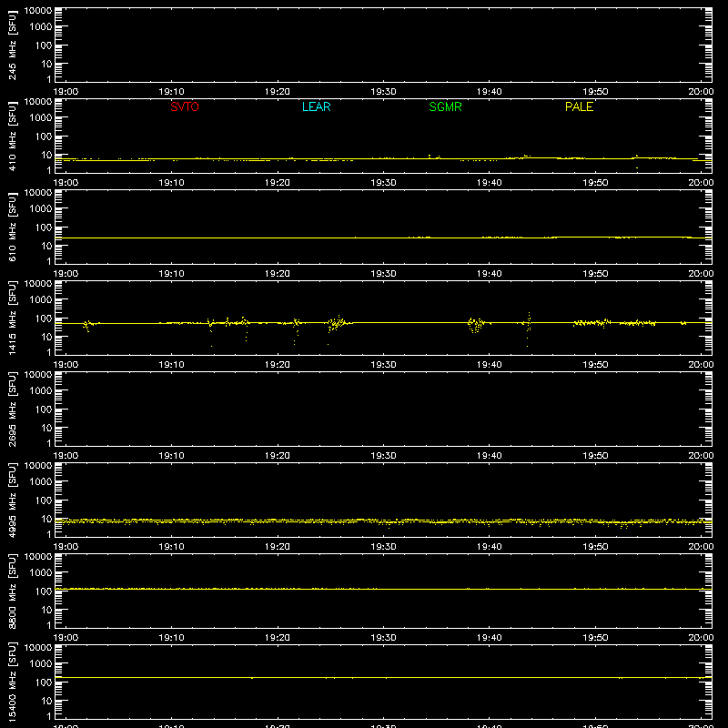728x728 pixels.
Task: Click the 10000 tick of the 8800 MHz panel
Action: tap(38, 557)
